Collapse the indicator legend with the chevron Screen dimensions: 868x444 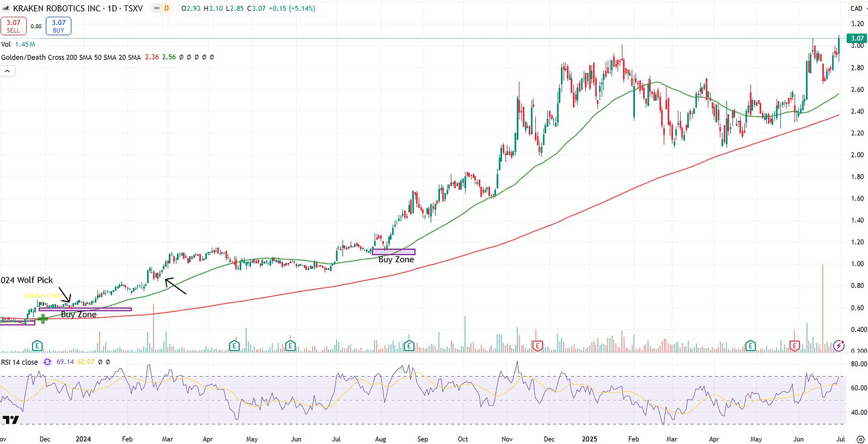coord(8,71)
